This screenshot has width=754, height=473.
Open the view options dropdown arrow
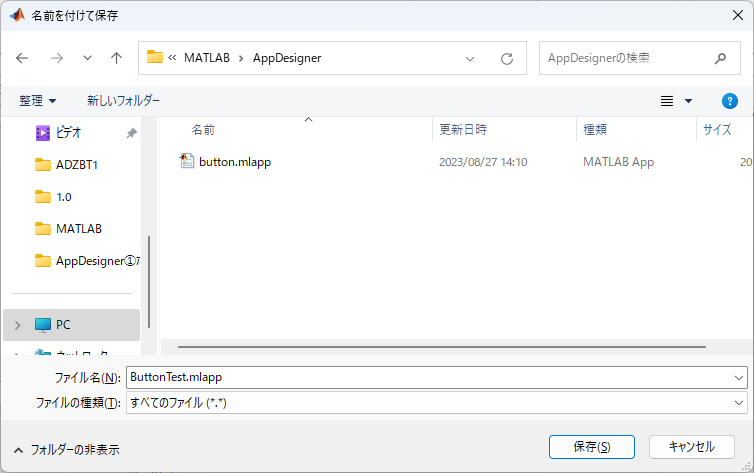click(689, 101)
